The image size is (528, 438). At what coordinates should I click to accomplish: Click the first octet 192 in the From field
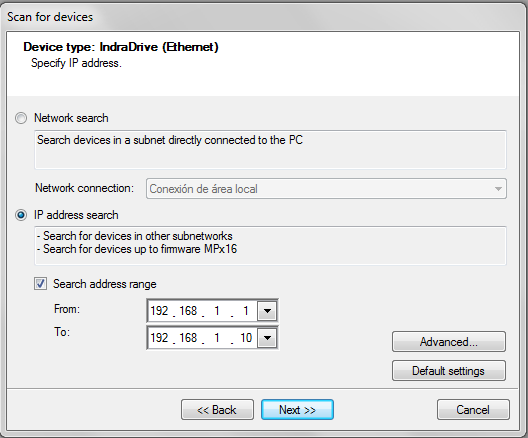[159, 311]
